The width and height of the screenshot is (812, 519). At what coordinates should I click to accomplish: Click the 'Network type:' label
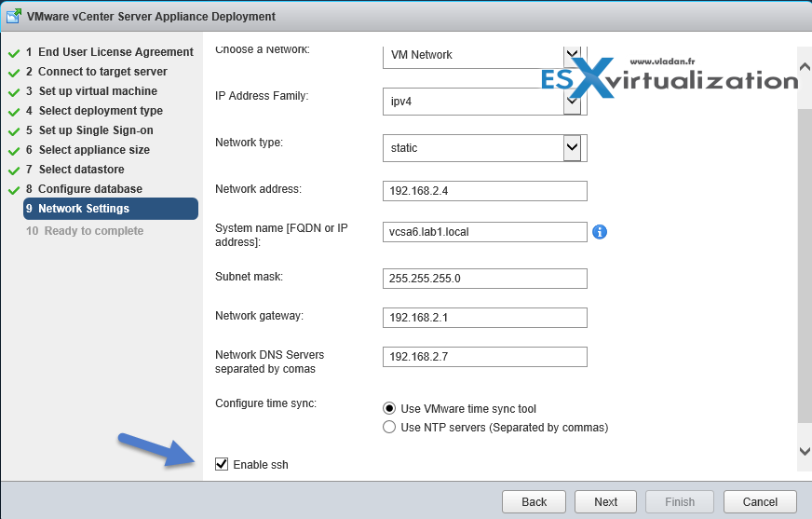point(249,143)
